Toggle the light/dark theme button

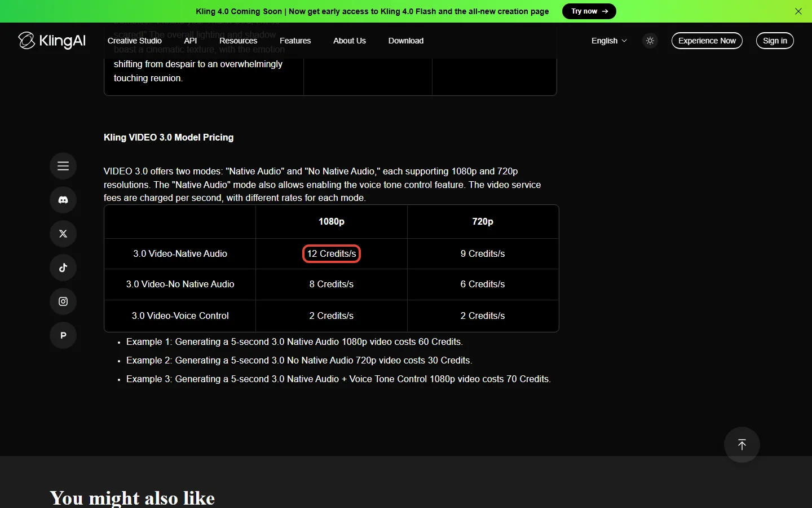pos(650,41)
